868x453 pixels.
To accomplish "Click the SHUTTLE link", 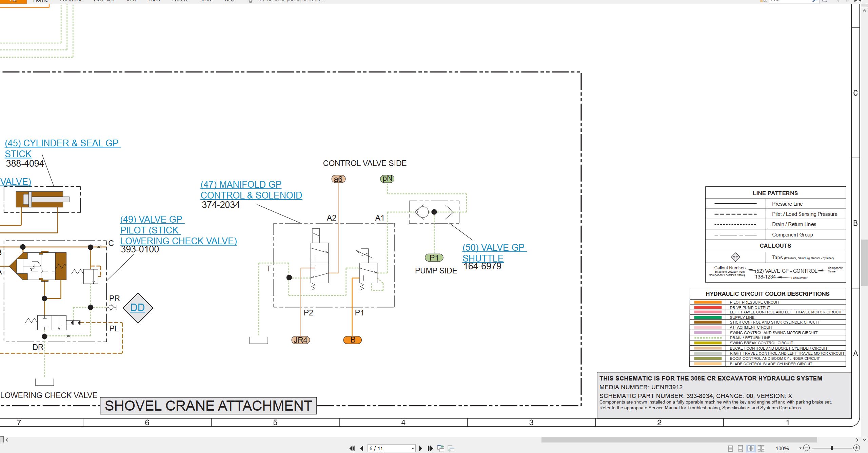I will (x=483, y=258).
